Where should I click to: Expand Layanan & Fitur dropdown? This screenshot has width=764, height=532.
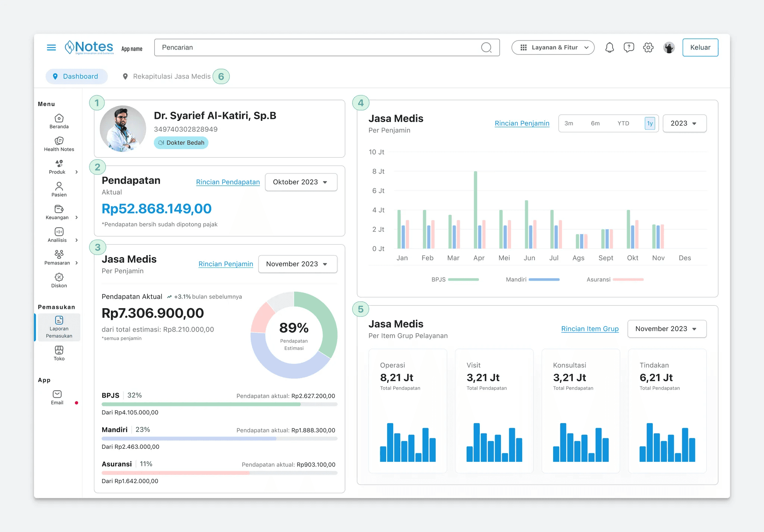pos(552,47)
